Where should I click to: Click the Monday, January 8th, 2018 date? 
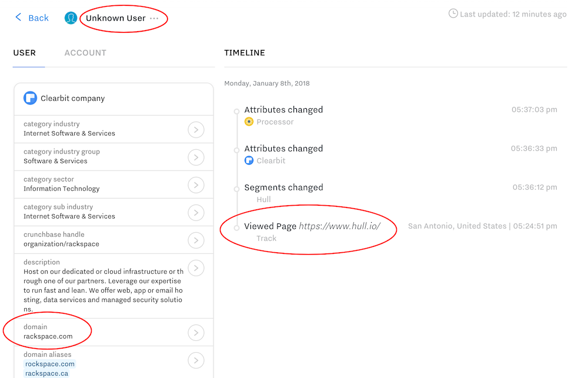coord(267,83)
